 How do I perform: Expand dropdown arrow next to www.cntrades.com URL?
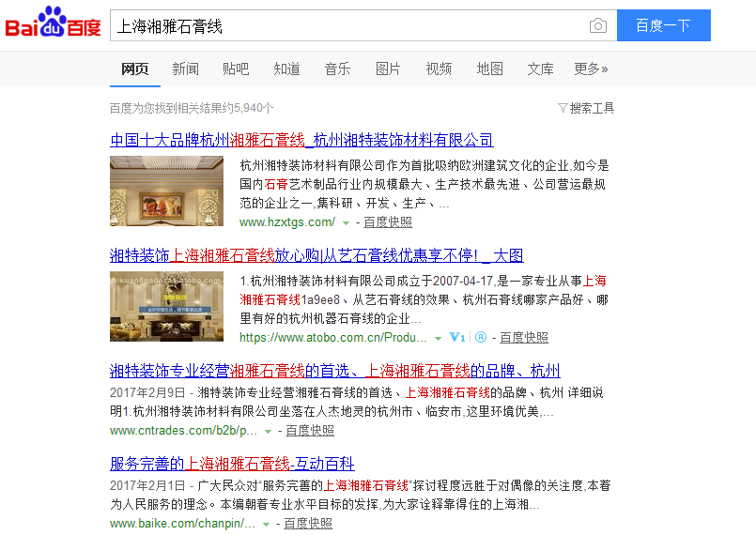[x=268, y=432]
